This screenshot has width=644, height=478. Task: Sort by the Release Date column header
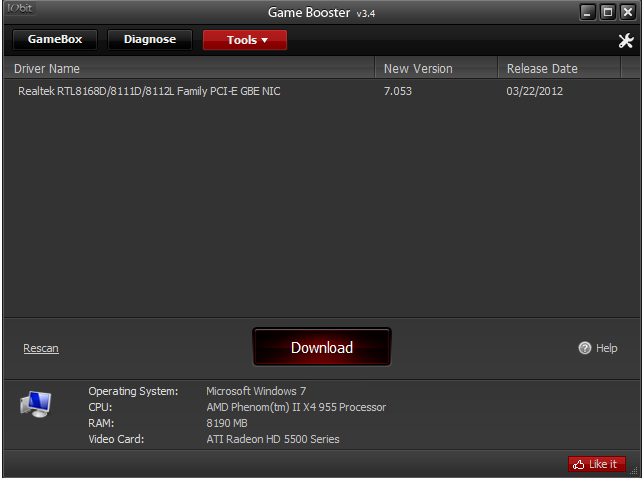click(x=559, y=68)
